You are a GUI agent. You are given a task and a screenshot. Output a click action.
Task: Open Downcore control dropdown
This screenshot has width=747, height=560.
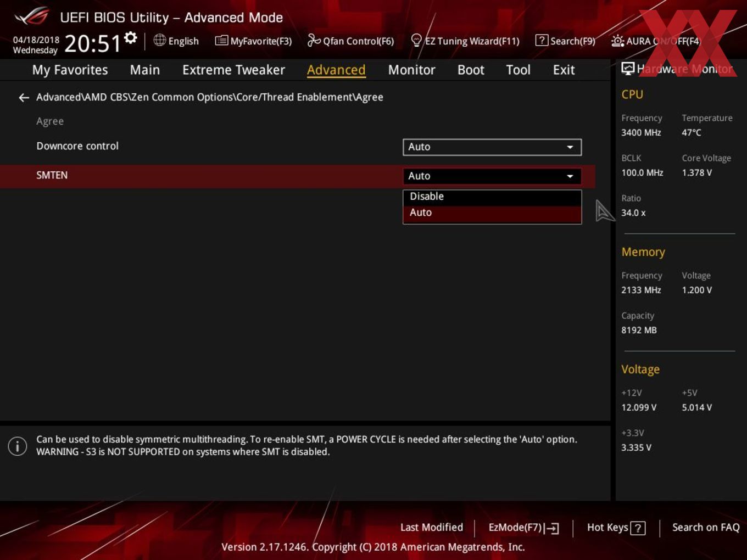tap(492, 147)
